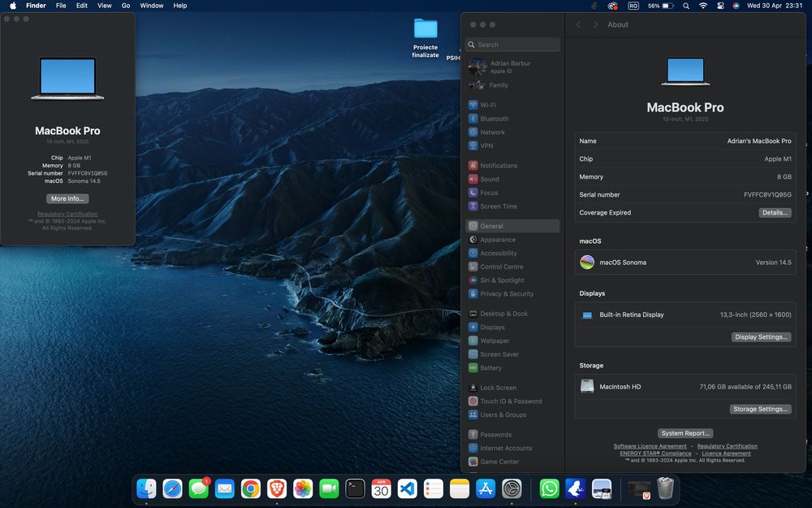
Task: Select General in the settings sidebar
Action: click(512, 226)
